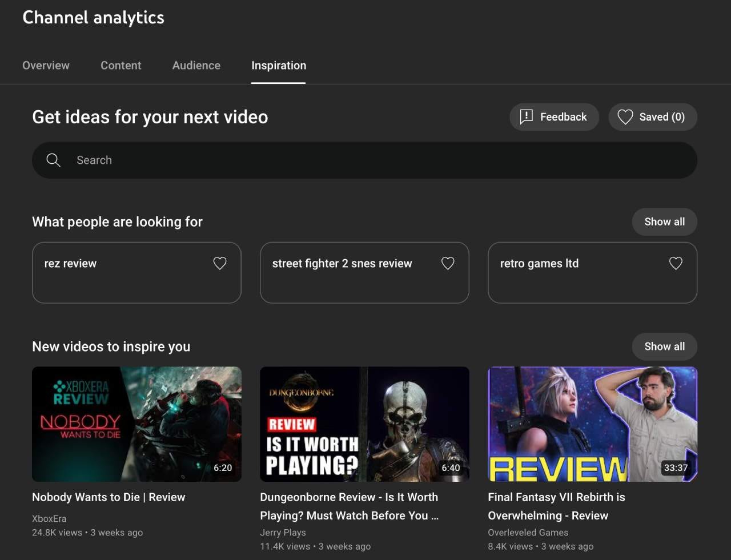Click the search magnifier icon
Screen dimensions: 731x560
point(53,160)
